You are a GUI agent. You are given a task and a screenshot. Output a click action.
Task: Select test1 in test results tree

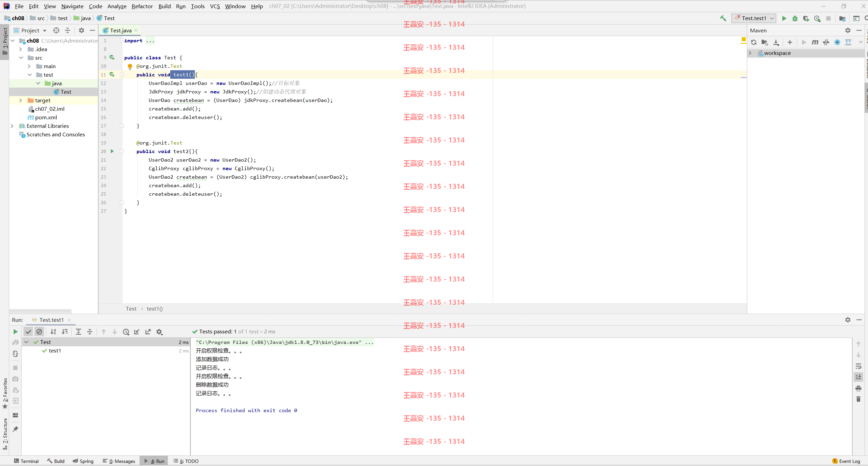pyautogui.click(x=55, y=351)
